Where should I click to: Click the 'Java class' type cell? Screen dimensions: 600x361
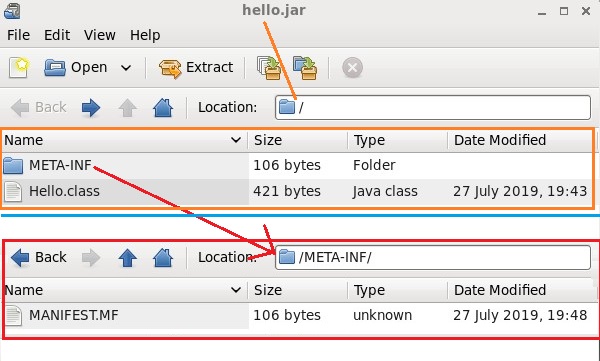pos(385,191)
